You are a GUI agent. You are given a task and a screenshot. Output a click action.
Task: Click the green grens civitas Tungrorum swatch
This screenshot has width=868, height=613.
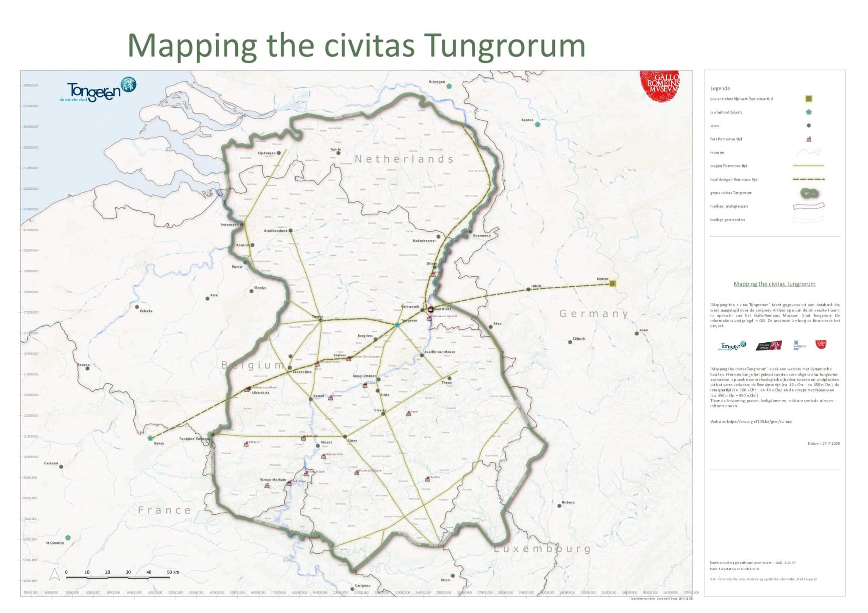click(809, 193)
